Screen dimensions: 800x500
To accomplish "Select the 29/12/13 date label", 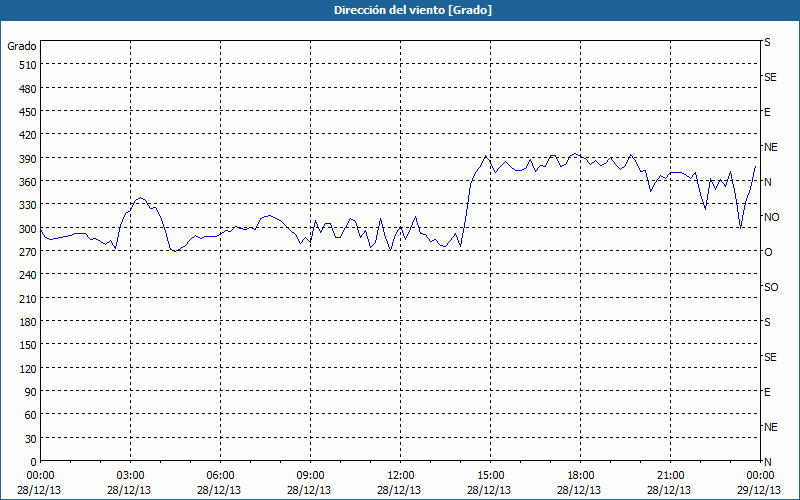I will [760, 490].
